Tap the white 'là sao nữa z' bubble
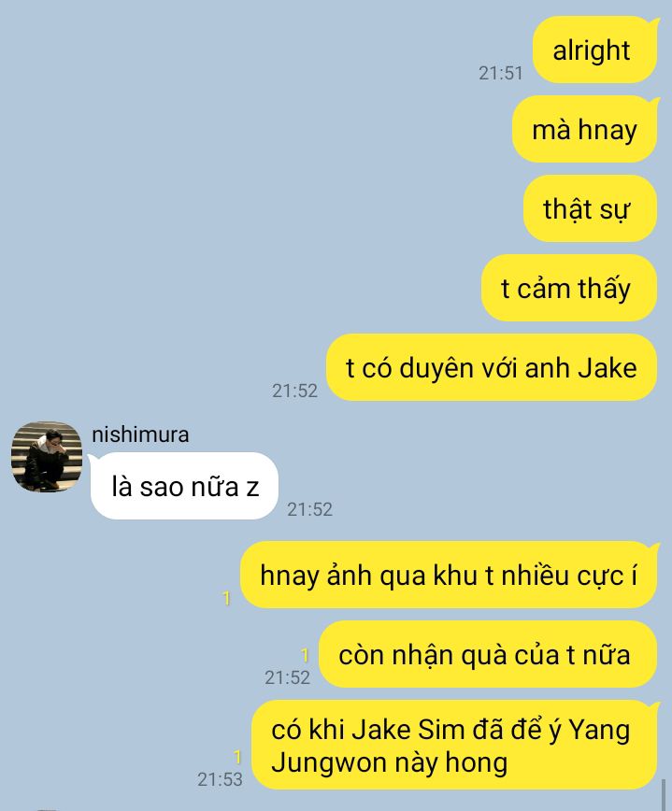The image size is (672, 811). click(x=184, y=486)
